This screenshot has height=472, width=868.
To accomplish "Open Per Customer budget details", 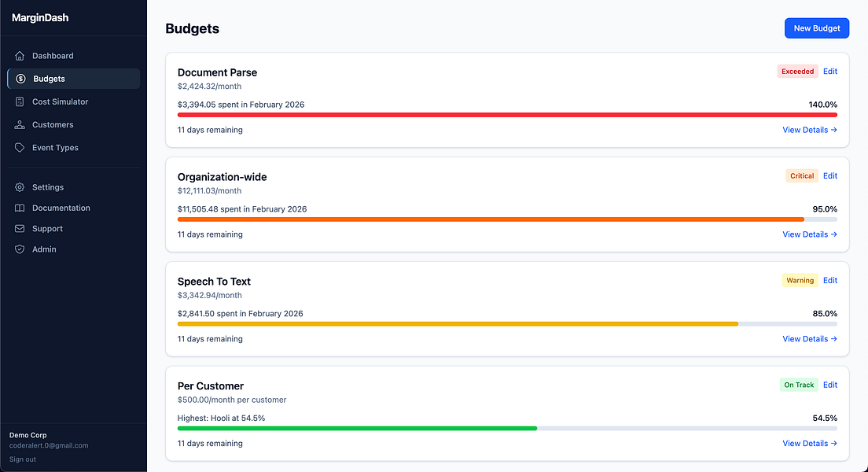I will pos(809,443).
